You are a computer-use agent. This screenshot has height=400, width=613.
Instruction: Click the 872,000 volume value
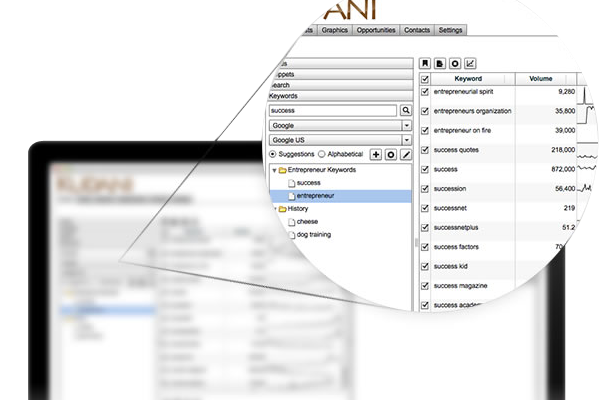click(x=563, y=169)
